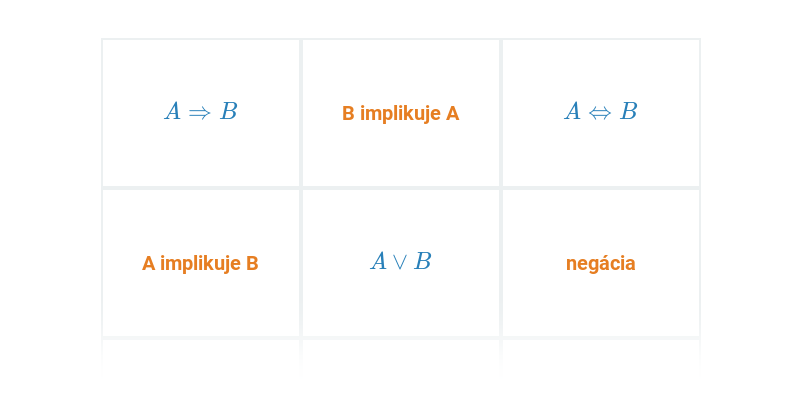Pick the 'B implikuje A' card
800x400 pixels.
click(x=401, y=113)
